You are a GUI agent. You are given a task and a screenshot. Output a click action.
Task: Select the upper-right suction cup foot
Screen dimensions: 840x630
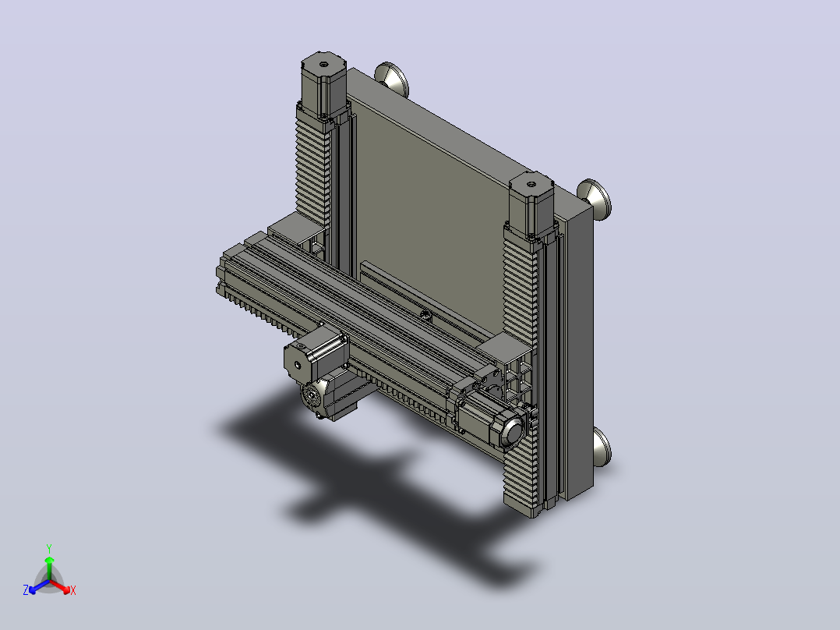pyautogui.click(x=595, y=198)
